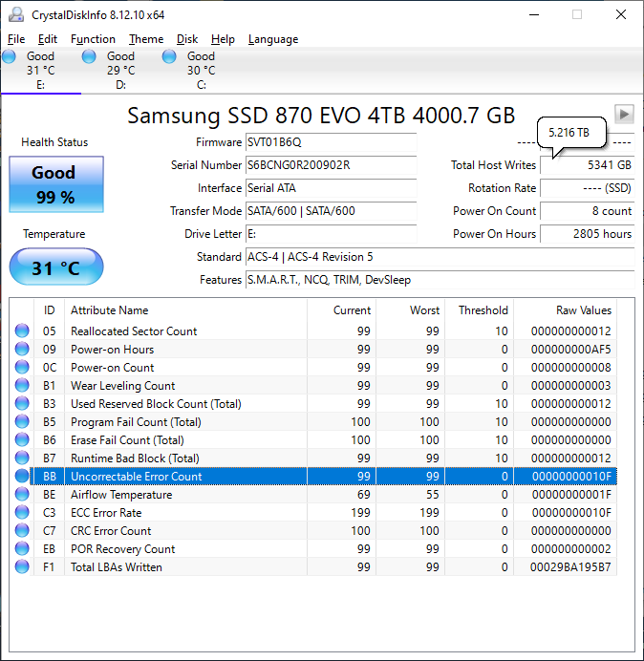Click the Firmware field SVT01B6Q

[331, 142]
